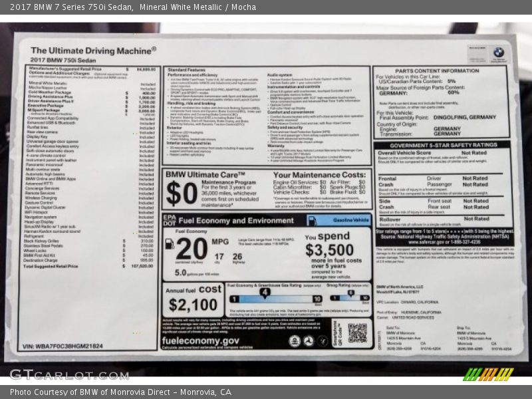Click the BMW roundel logo
This screenshot has height=399, width=532.
click(x=498, y=53)
